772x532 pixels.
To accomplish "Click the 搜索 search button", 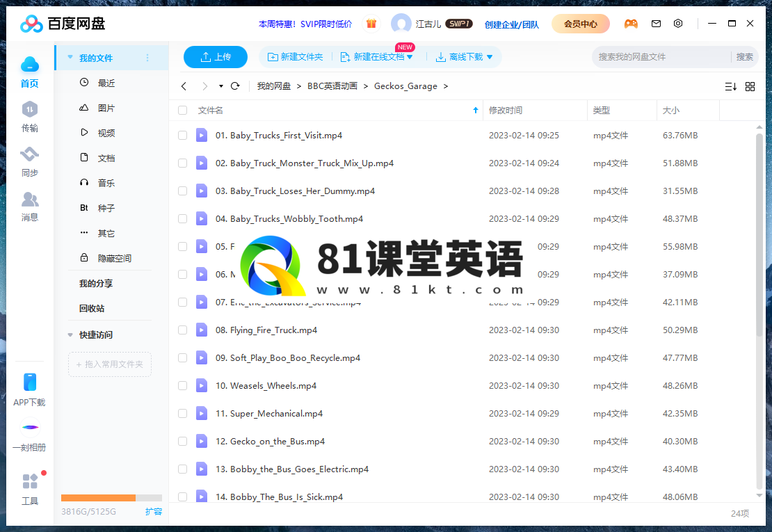I will pos(744,57).
